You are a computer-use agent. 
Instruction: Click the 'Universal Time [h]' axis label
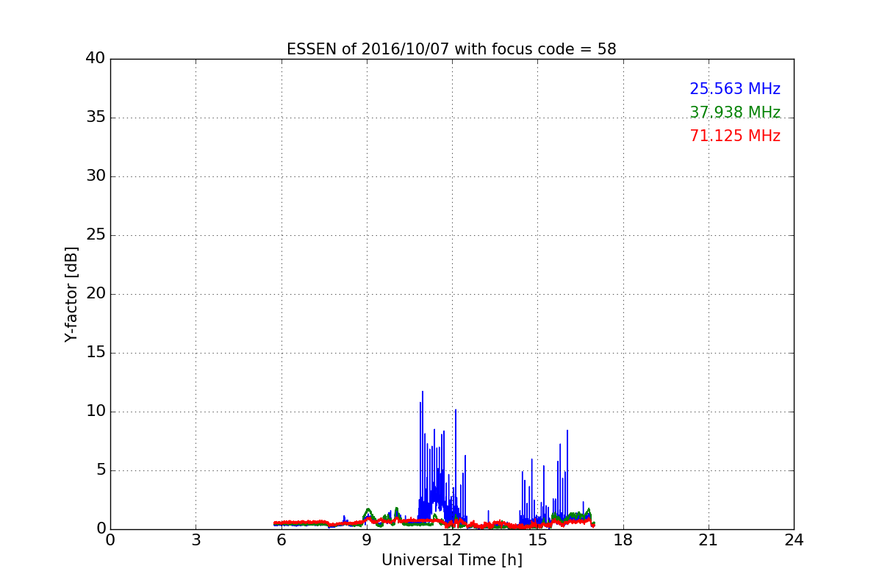[451, 560]
